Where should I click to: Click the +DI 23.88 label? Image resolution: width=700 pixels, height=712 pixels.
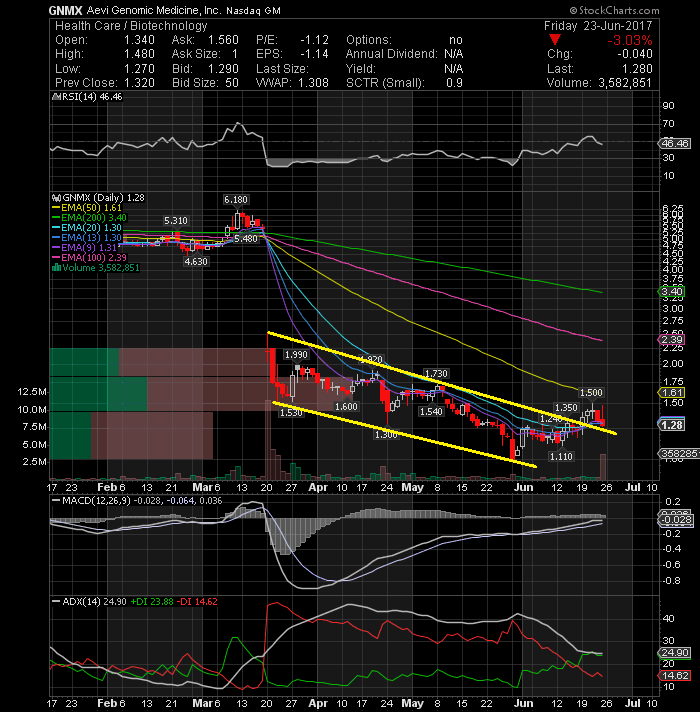pos(152,602)
